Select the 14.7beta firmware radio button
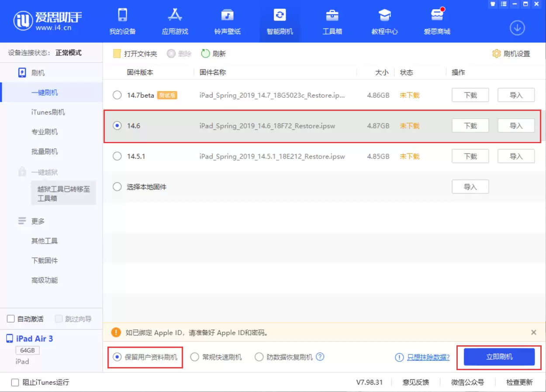546x392 pixels. pos(117,95)
